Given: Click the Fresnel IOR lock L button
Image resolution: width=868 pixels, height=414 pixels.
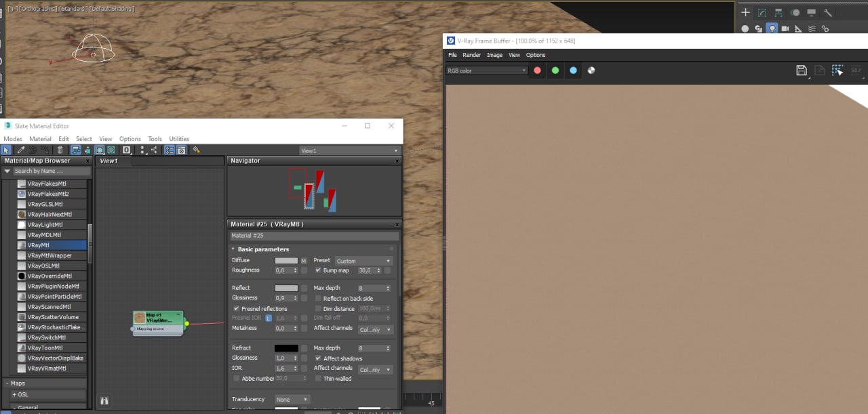Looking at the screenshot, I should 269,318.
